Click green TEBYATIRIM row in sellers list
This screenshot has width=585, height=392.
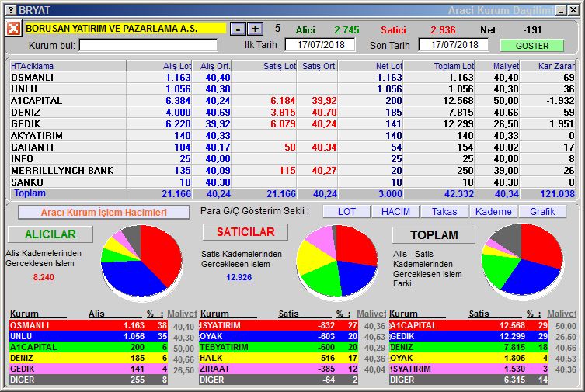point(279,347)
